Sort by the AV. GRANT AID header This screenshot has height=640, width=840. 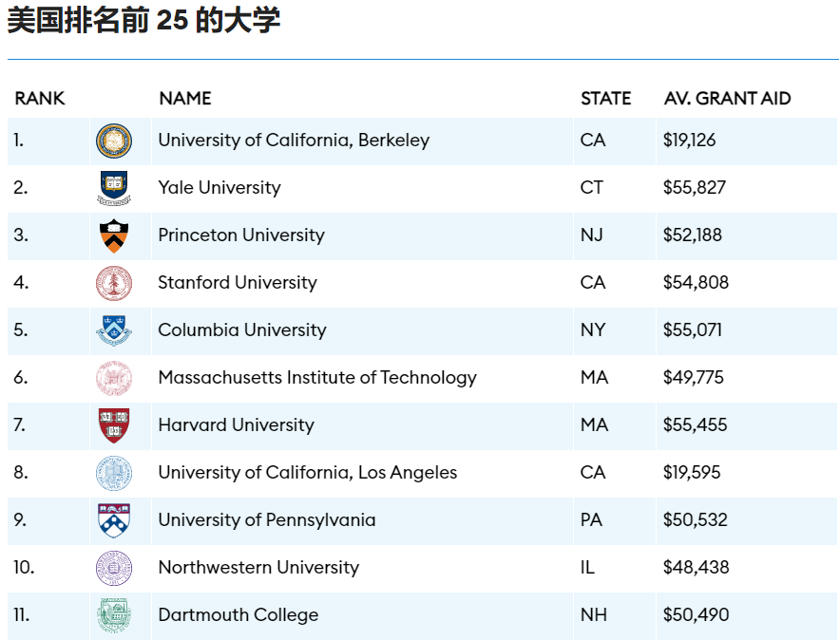tap(727, 99)
